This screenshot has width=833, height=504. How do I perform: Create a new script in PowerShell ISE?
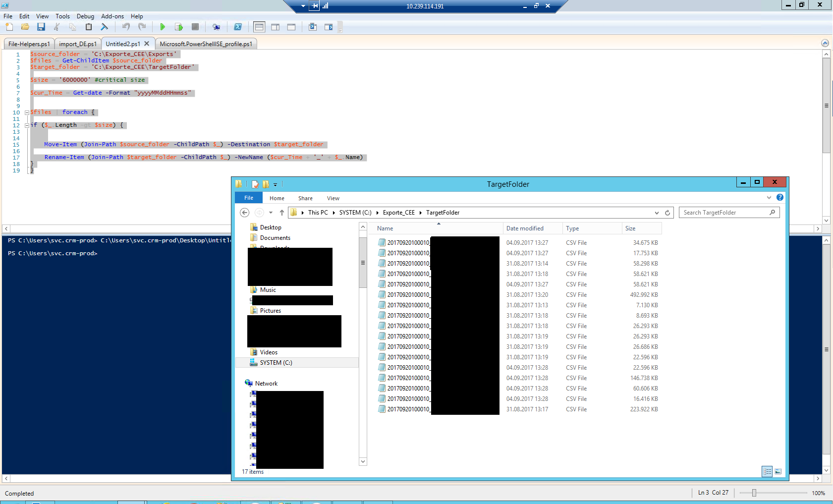coord(9,27)
